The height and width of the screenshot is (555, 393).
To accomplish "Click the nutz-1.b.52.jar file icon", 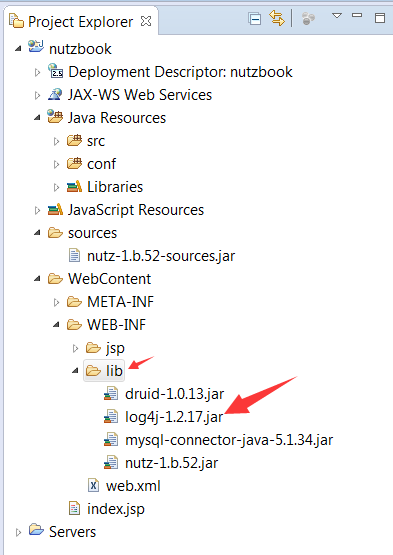I will tap(111, 462).
